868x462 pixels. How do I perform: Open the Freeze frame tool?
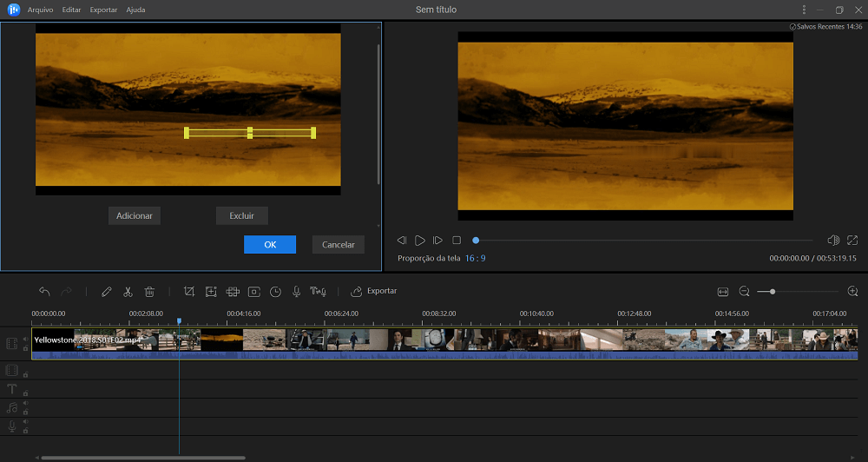click(x=254, y=292)
